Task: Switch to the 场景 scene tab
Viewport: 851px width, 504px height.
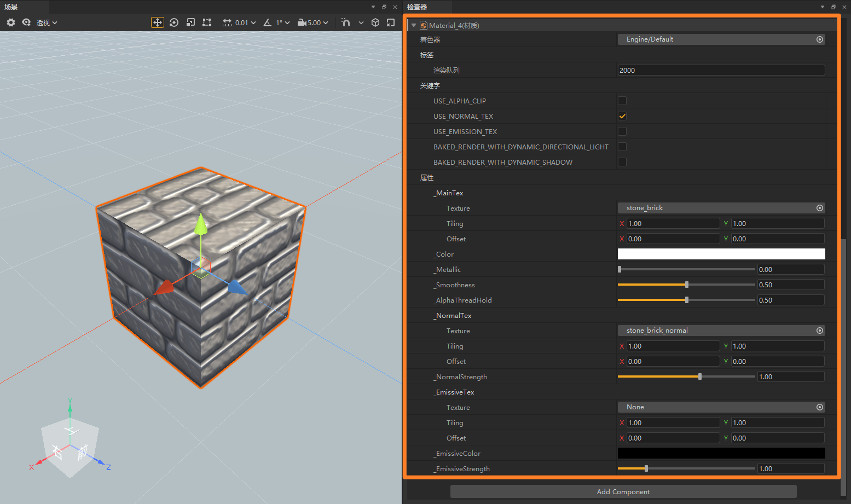Action: [10, 7]
